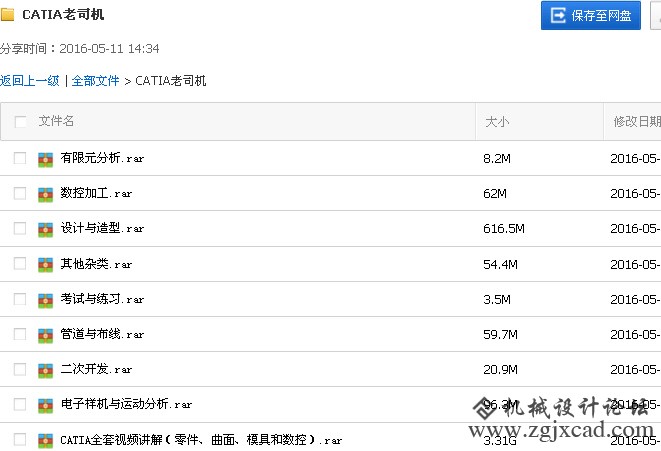Click the archive icon of 其他杂类.rar
This screenshot has height=451, width=661.
(46, 265)
